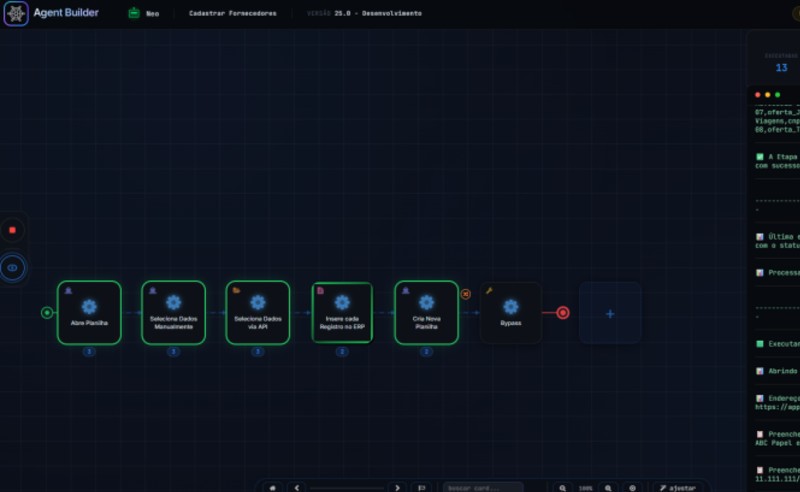Click the red stop execution button
The height and width of the screenshot is (492, 800).
point(13,230)
